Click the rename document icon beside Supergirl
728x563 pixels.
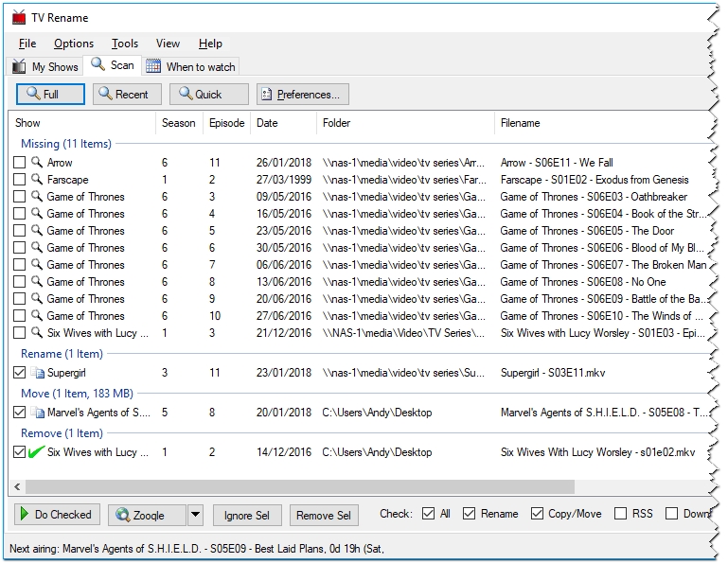(x=37, y=373)
